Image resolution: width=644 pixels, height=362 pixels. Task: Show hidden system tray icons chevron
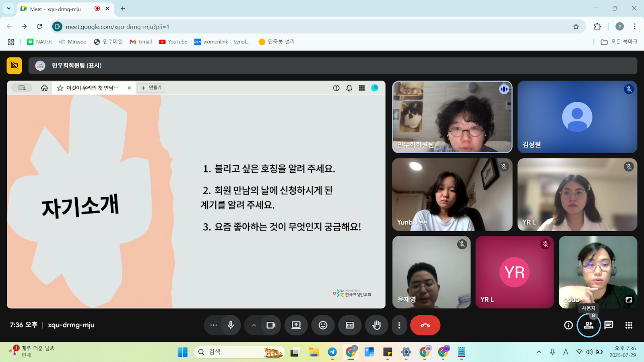coord(539,352)
